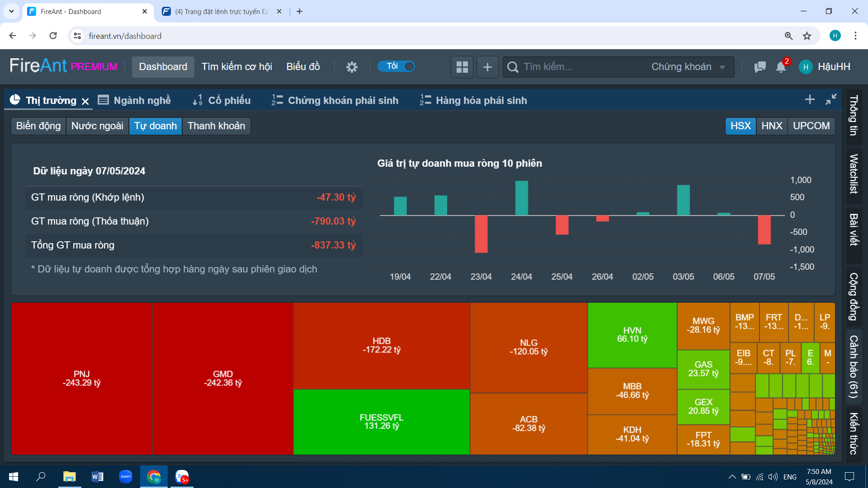The width and height of the screenshot is (868, 488).
Task: Select the HNX exchange option
Action: [772, 126]
